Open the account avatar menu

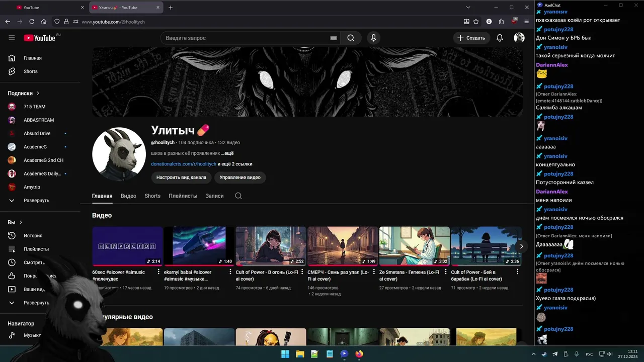point(519,38)
